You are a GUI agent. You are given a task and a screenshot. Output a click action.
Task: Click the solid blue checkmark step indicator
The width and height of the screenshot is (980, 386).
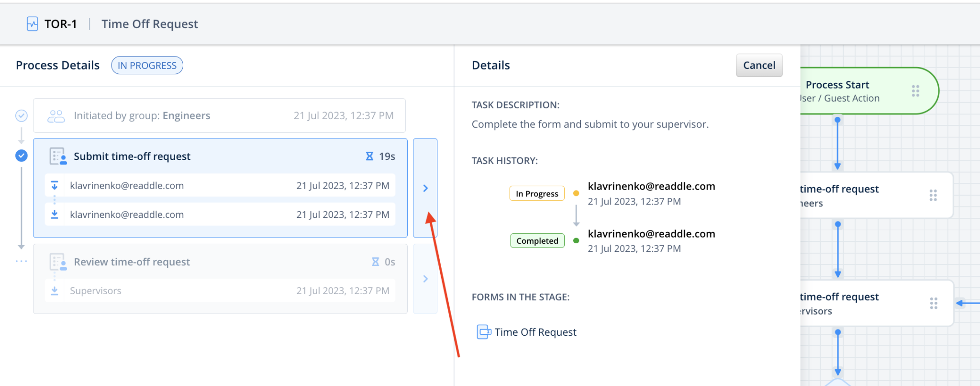[x=22, y=156]
